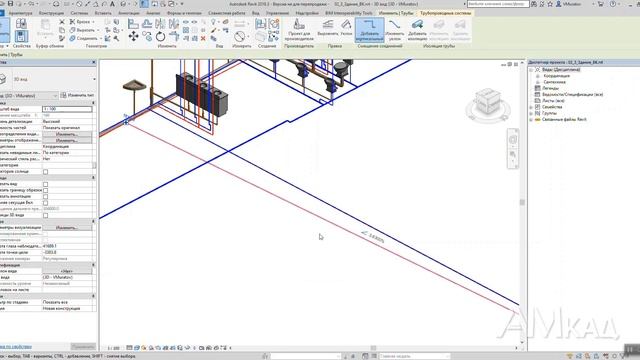Click the favorites star icon in title bar

pos(550,4)
